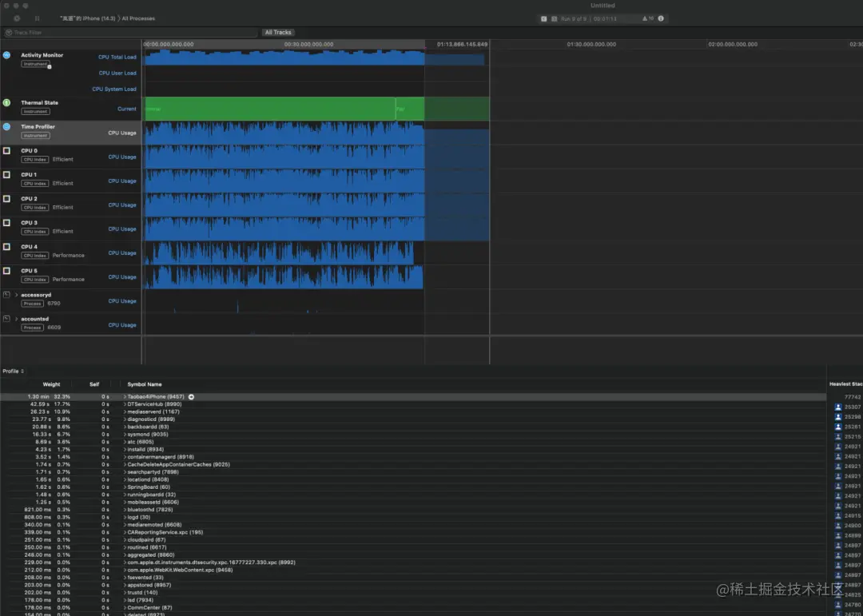Click the CPU 4 performance core icon

(6, 247)
